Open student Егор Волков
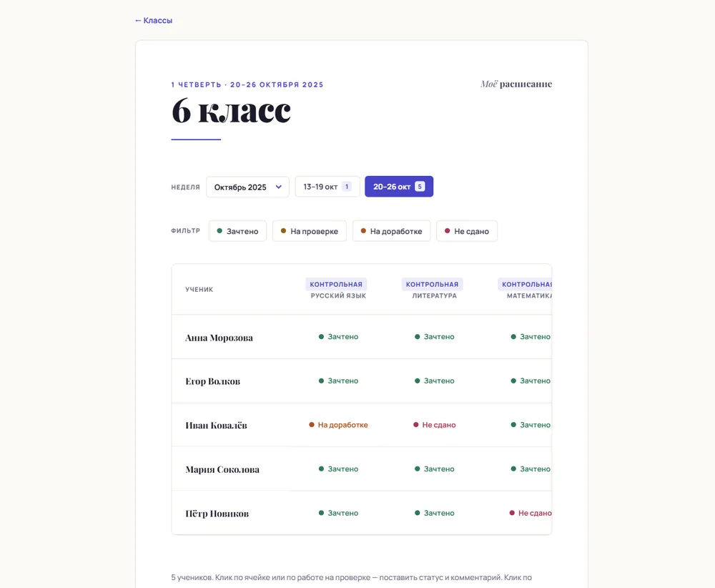 (212, 381)
